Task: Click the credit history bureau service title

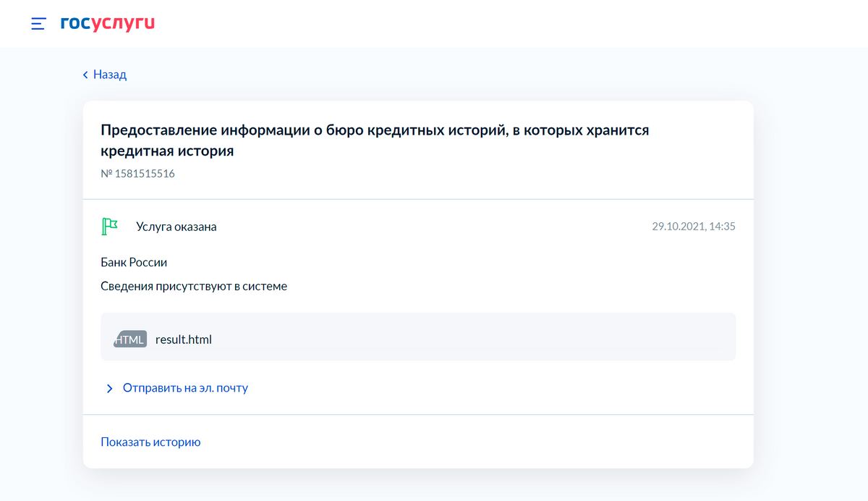Action: (x=375, y=140)
